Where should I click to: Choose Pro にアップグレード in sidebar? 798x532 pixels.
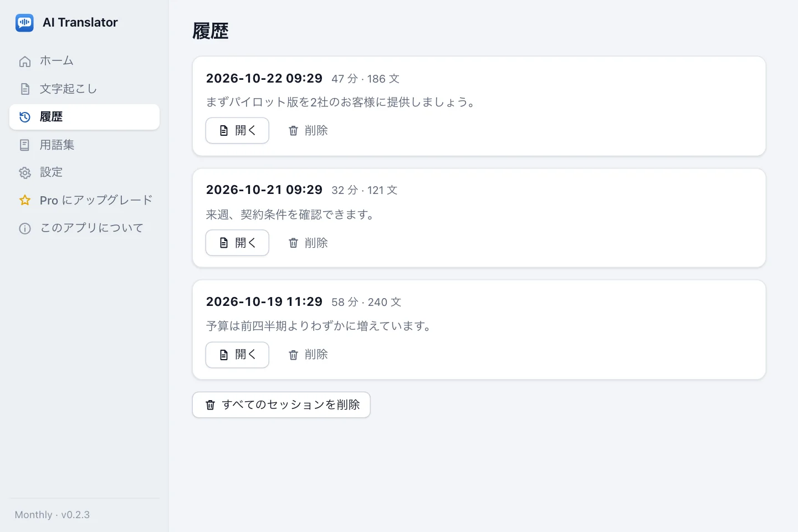click(x=84, y=200)
